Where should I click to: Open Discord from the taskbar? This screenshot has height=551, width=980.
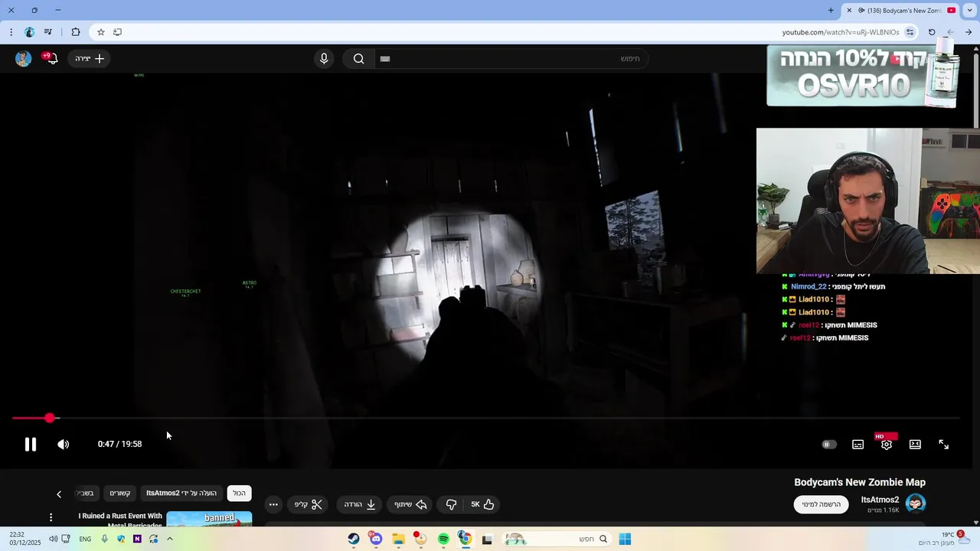(376, 539)
